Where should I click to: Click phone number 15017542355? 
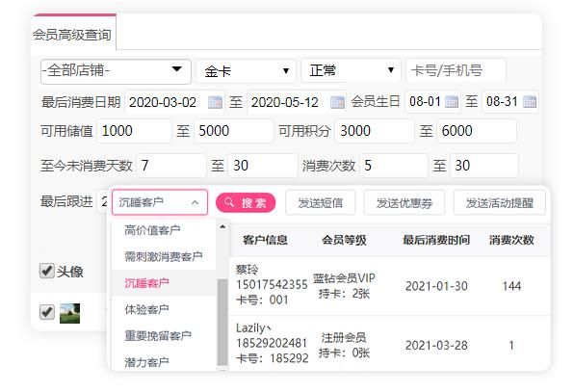(x=272, y=285)
